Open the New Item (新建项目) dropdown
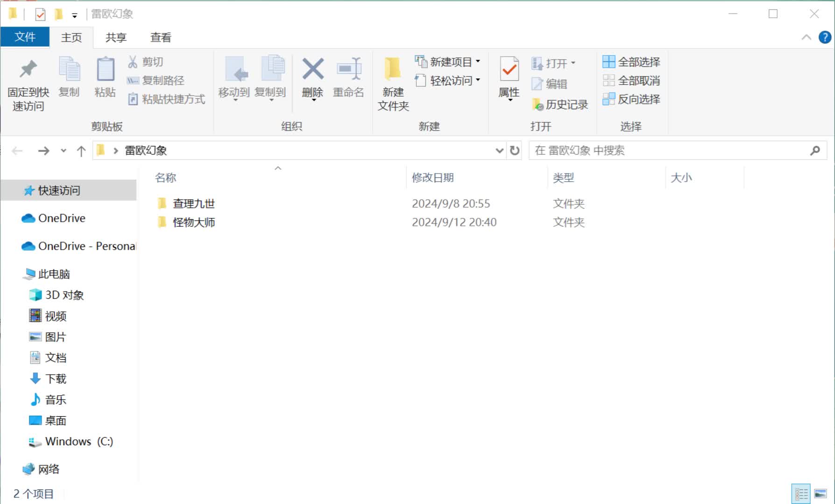This screenshot has height=504, width=835. [x=447, y=62]
